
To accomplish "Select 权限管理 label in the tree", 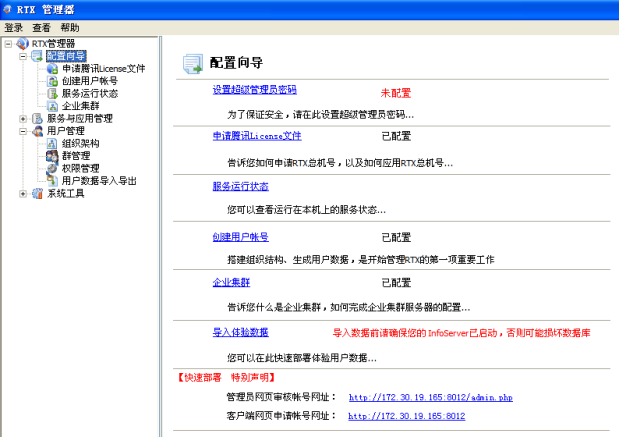I will (81, 168).
